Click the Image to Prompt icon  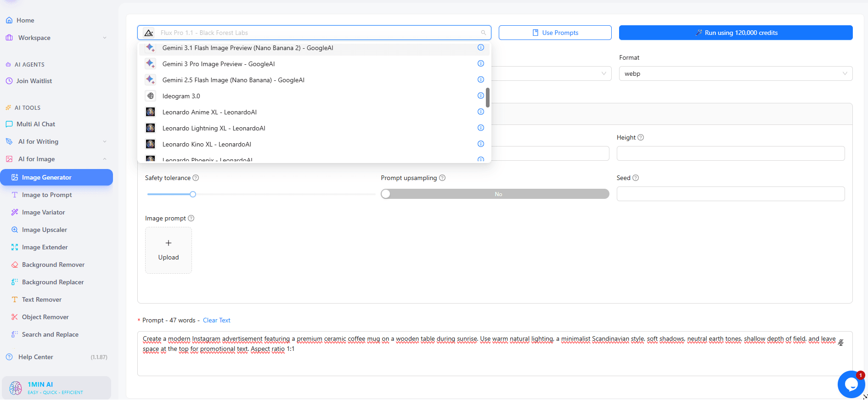15,195
